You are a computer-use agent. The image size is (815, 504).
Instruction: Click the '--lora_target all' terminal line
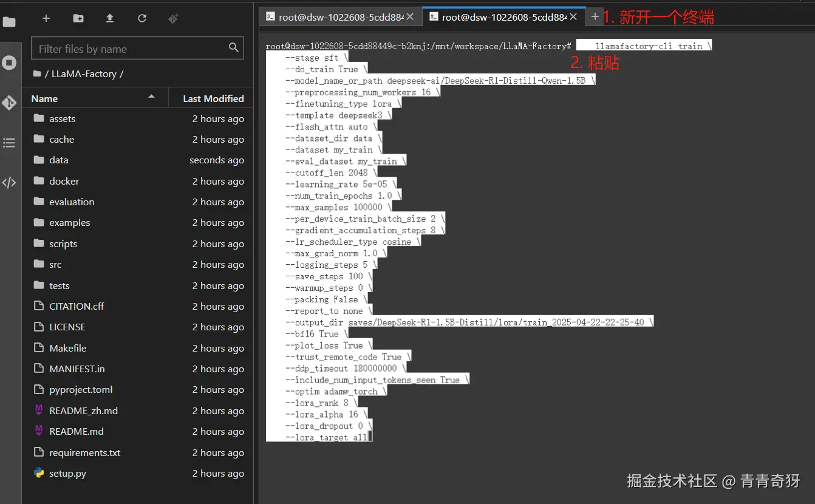pyautogui.click(x=326, y=437)
